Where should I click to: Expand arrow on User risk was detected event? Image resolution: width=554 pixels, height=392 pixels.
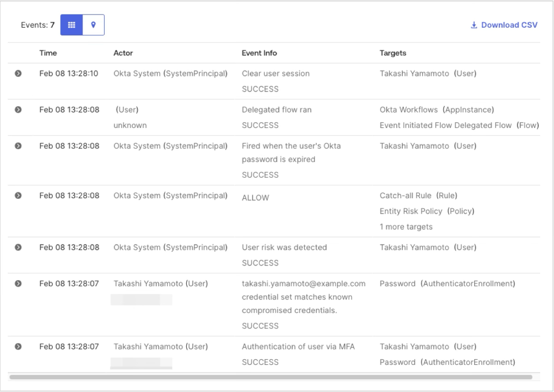click(x=18, y=247)
